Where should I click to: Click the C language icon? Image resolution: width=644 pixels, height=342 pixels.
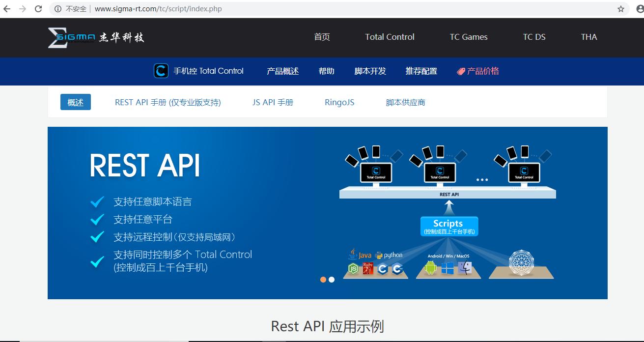tap(383, 269)
